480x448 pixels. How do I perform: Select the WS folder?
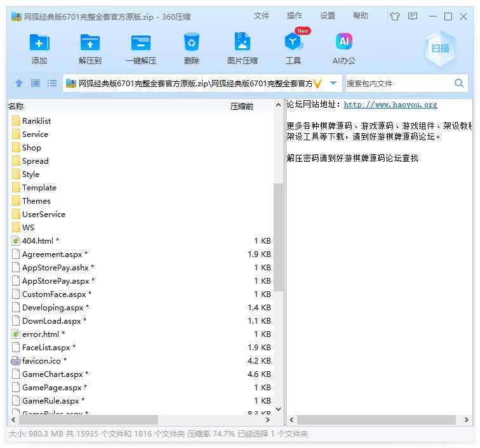click(x=23, y=228)
